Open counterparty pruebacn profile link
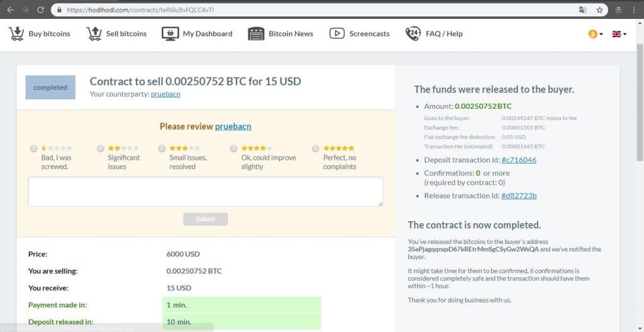This screenshot has width=644, height=332. [x=165, y=94]
